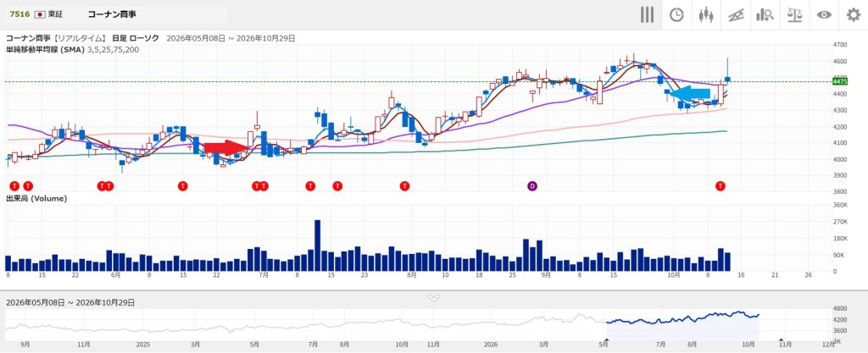Click the コーナン商事 name field in header
The height and width of the screenshot is (353, 868).
click(111, 14)
